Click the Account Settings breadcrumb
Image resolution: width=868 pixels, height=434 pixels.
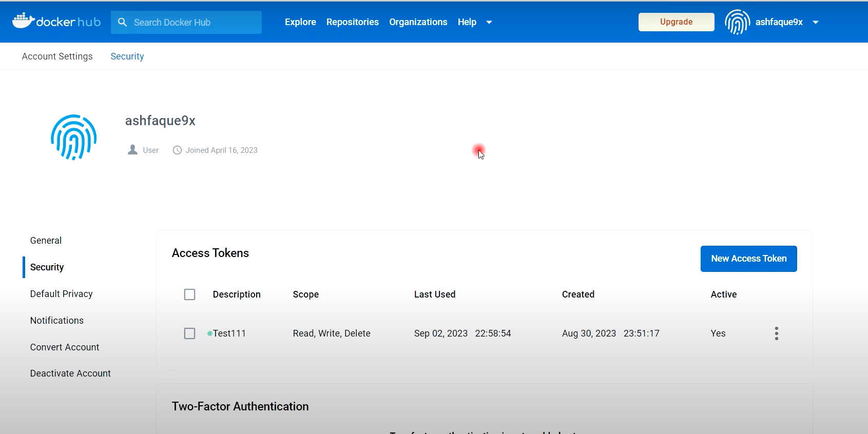(57, 56)
